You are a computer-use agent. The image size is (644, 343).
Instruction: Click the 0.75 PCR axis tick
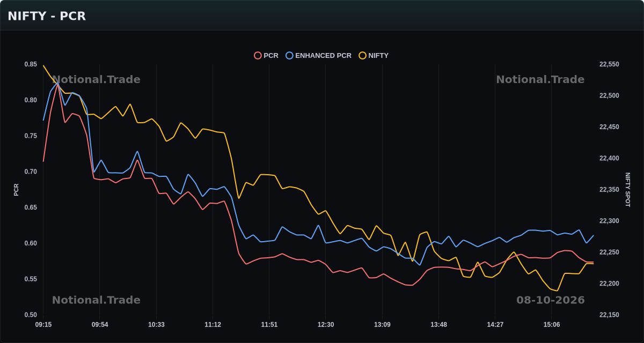[x=31, y=136]
